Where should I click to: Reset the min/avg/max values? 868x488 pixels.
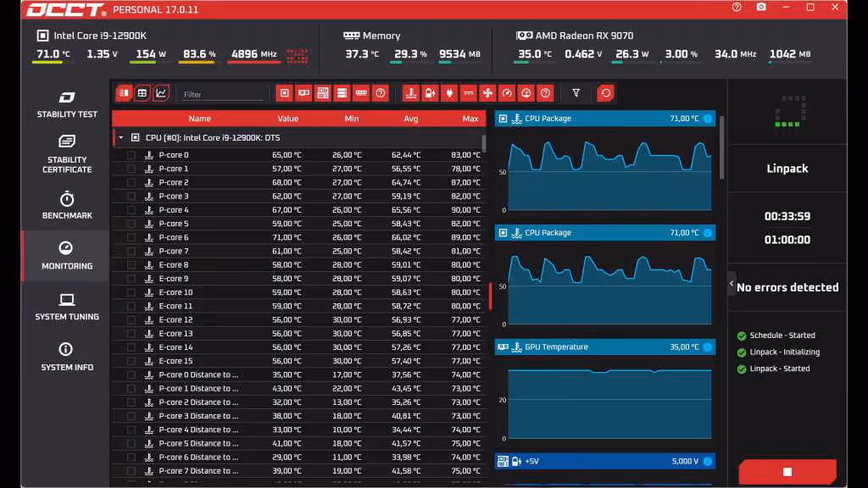pyautogui.click(x=605, y=93)
